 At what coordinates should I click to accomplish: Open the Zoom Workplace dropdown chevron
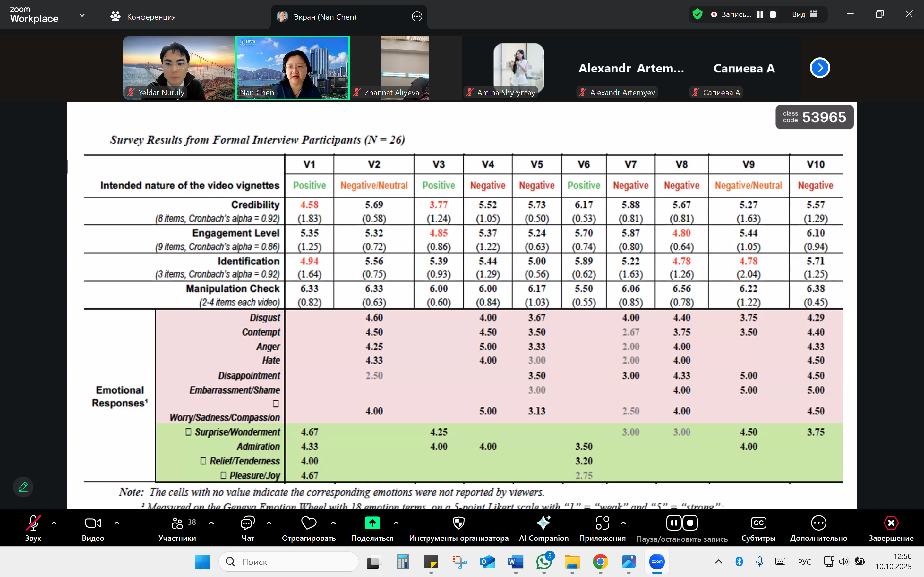click(x=82, y=15)
